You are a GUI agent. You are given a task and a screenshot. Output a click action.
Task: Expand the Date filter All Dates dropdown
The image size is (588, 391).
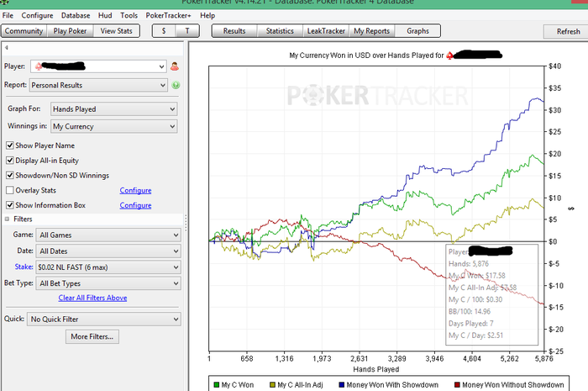pyautogui.click(x=108, y=251)
